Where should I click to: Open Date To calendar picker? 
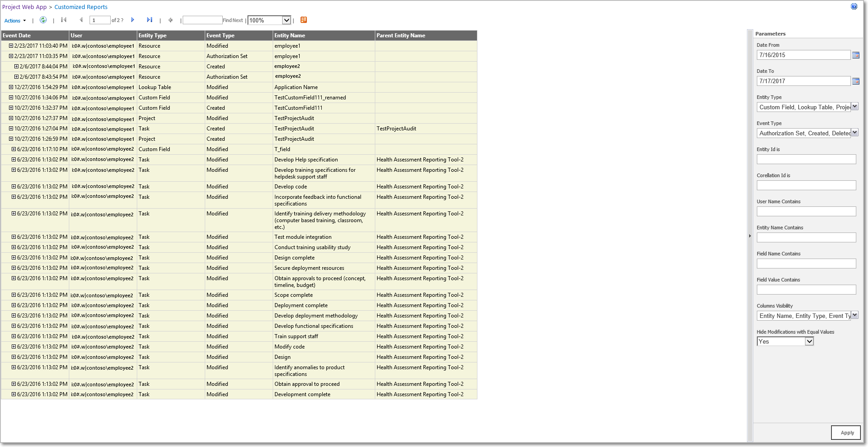pyautogui.click(x=856, y=81)
